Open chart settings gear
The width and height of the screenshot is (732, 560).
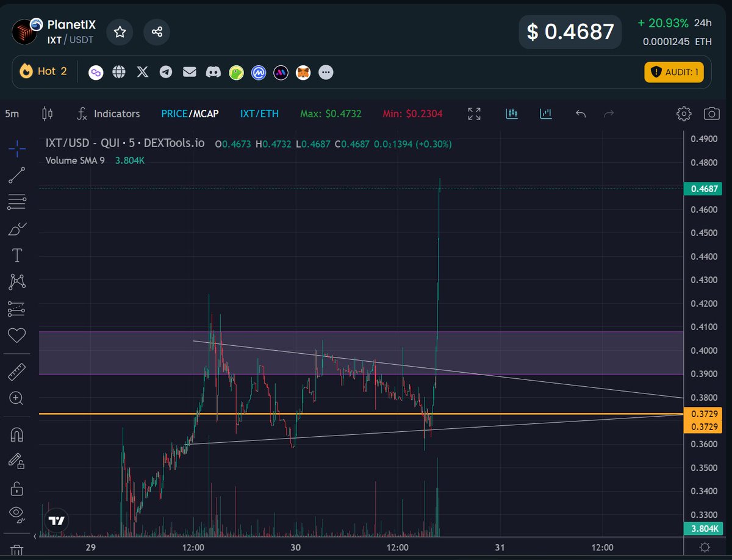point(684,113)
